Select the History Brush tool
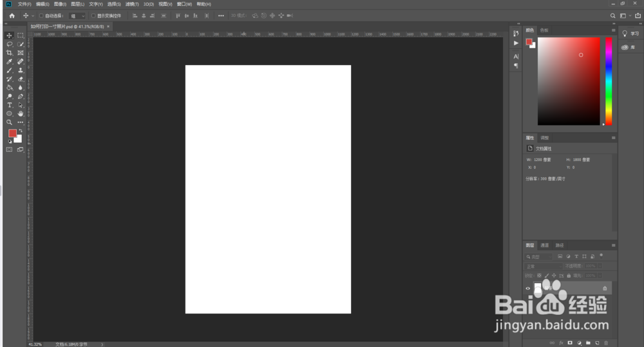The height and width of the screenshot is (347, 644). click(9, 79)
